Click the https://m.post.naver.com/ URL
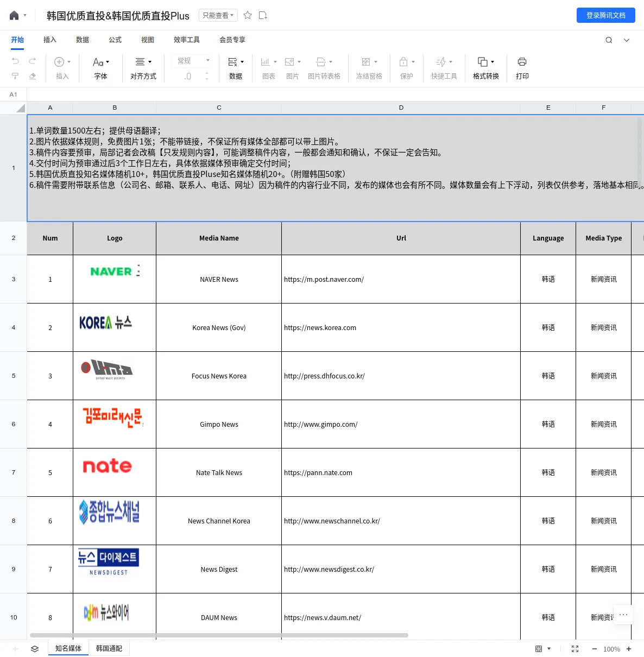 [x=324, y=280]
